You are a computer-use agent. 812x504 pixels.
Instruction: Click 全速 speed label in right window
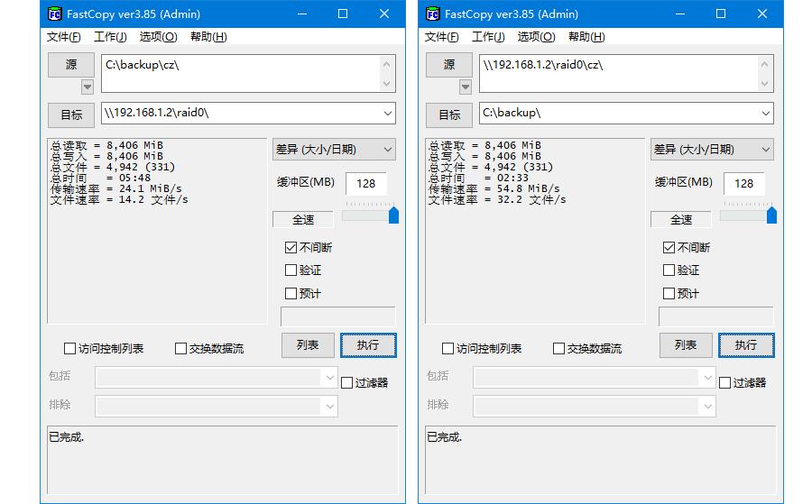pos(681,219)
